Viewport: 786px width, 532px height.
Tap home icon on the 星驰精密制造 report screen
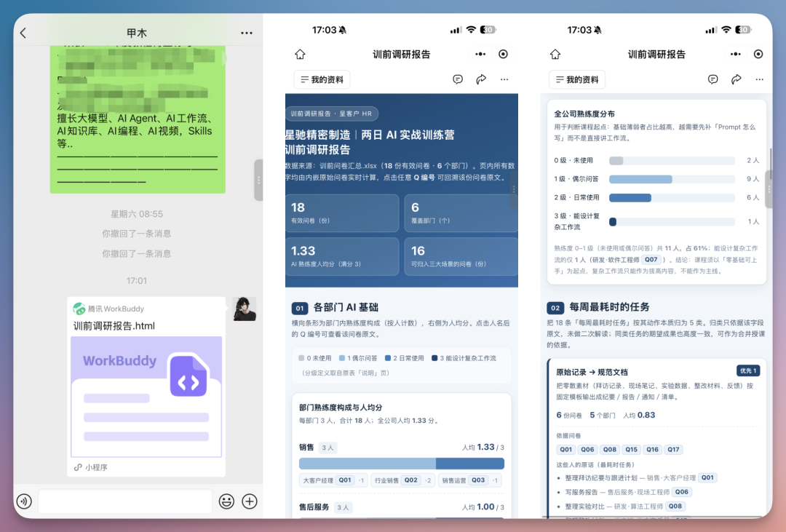click(x=300, y=54)
